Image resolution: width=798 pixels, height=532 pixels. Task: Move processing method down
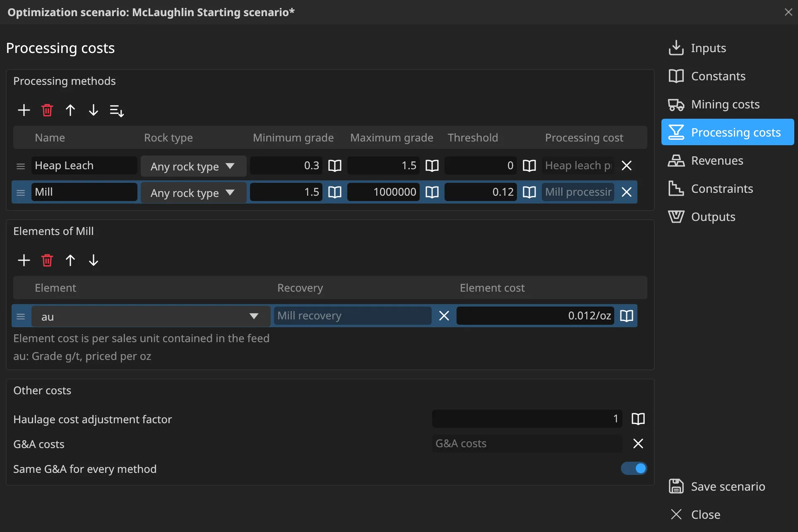pyautogui.click(x=94, y=110)
